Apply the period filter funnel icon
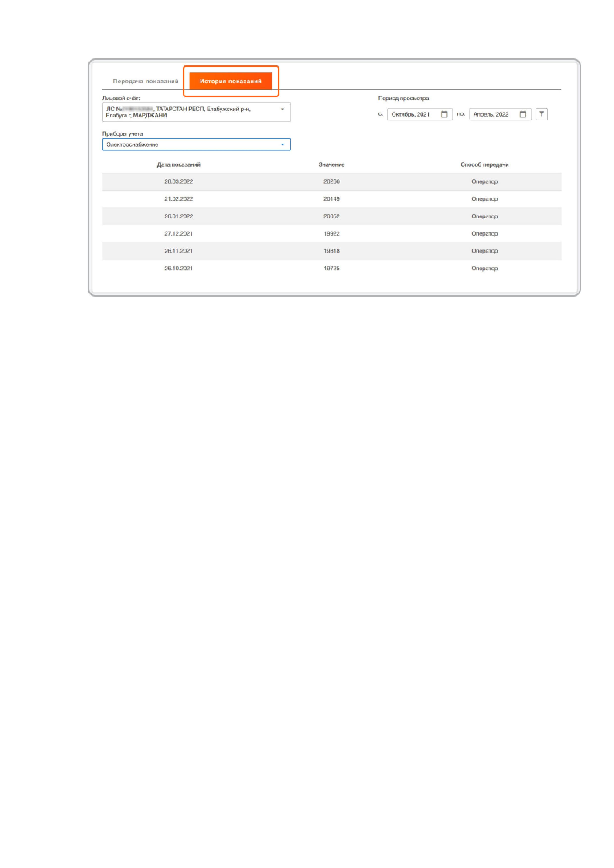 tap(541, 114)
